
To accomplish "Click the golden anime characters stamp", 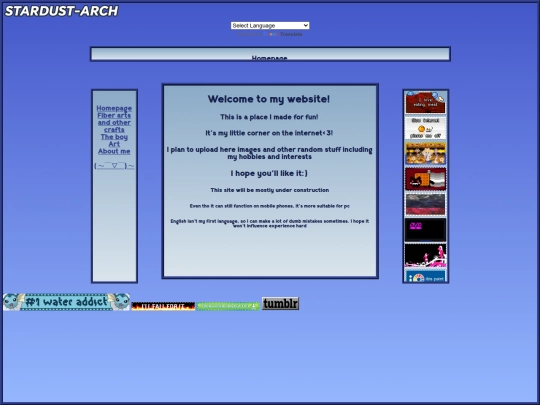I will pyautogui.click(x=425, y=154).
